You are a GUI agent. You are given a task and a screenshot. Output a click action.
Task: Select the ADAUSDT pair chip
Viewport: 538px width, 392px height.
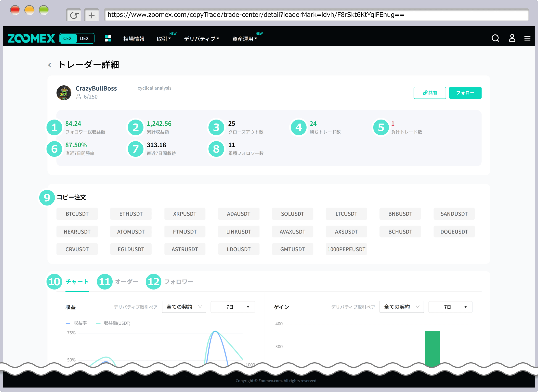pos(239,214)
